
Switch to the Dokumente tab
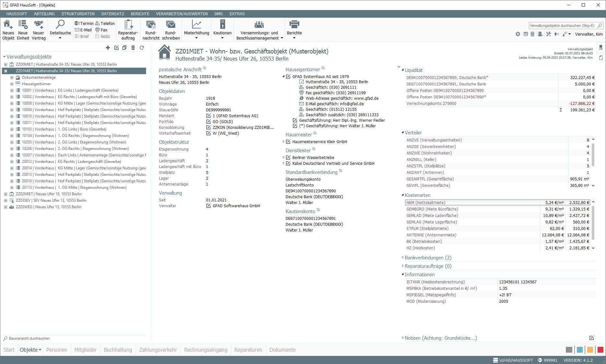point(282,350)
